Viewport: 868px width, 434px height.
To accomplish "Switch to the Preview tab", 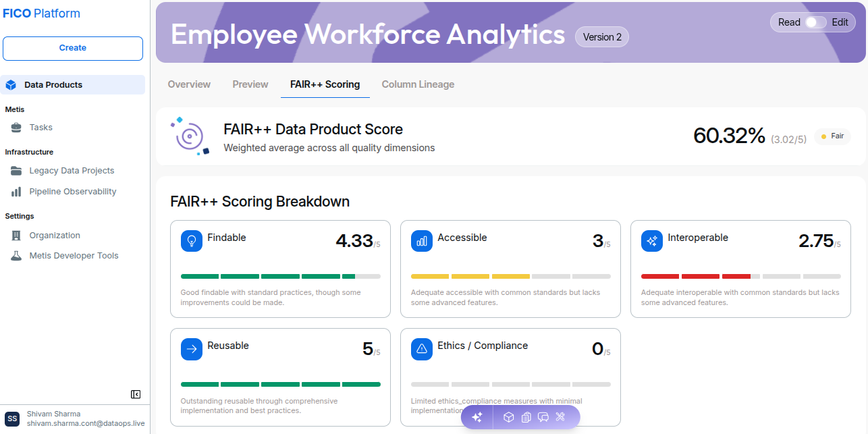I will [250, 84].
